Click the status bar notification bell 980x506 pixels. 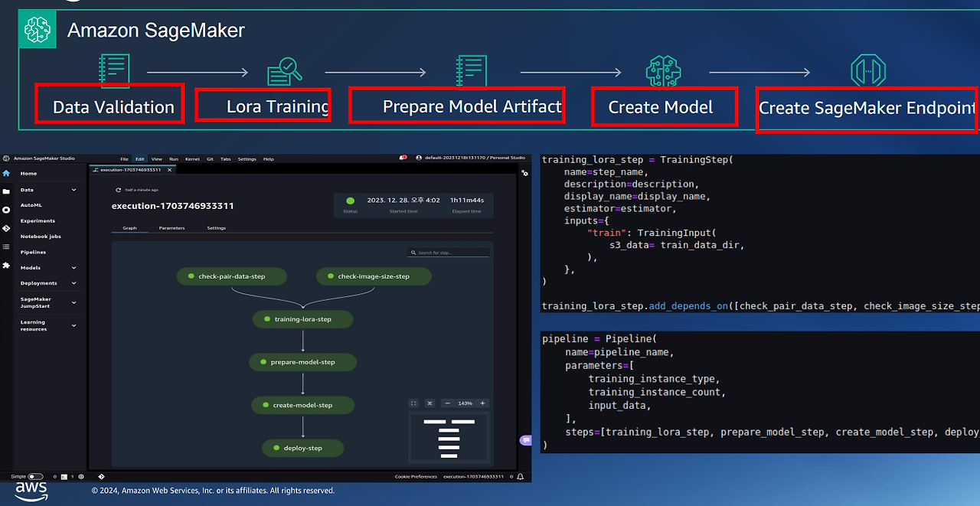[520, 477]
